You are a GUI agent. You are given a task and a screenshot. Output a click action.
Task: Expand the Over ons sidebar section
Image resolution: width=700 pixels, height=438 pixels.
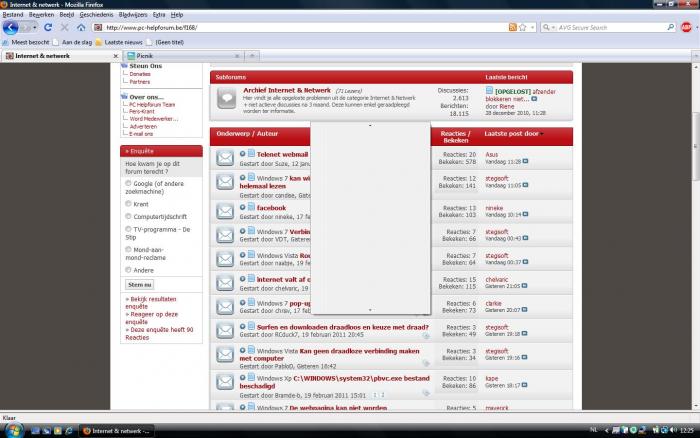(144, 97)
